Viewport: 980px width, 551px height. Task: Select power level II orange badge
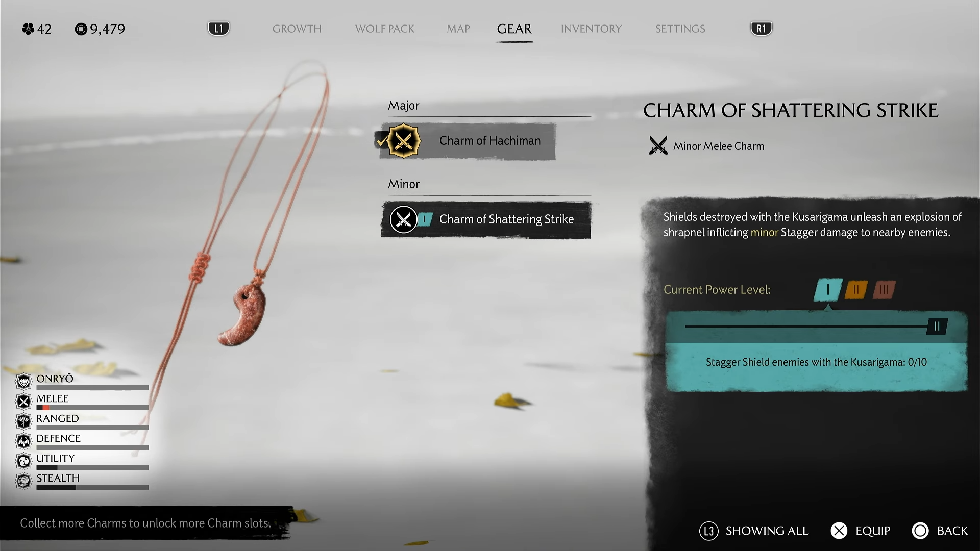(x=856, y=290)
